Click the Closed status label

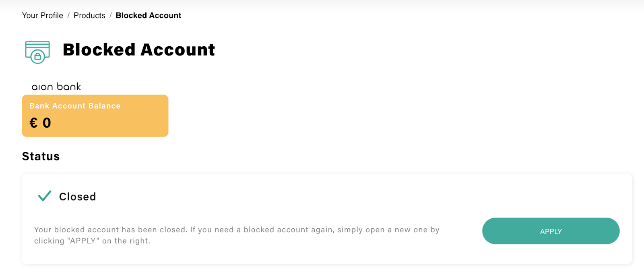click(x=78, y=196)
